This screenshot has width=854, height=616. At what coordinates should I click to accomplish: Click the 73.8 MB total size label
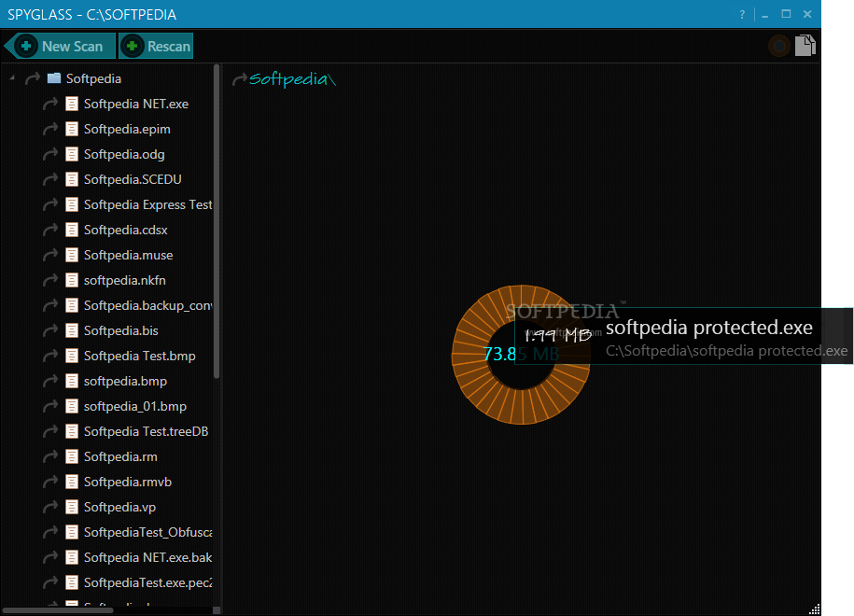point(521,355)
